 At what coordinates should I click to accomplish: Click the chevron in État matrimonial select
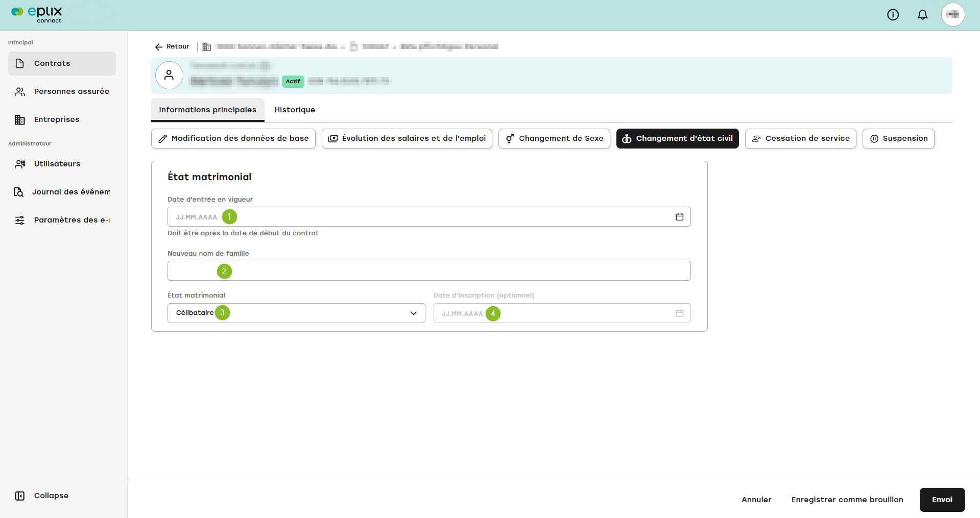(414, 313)
